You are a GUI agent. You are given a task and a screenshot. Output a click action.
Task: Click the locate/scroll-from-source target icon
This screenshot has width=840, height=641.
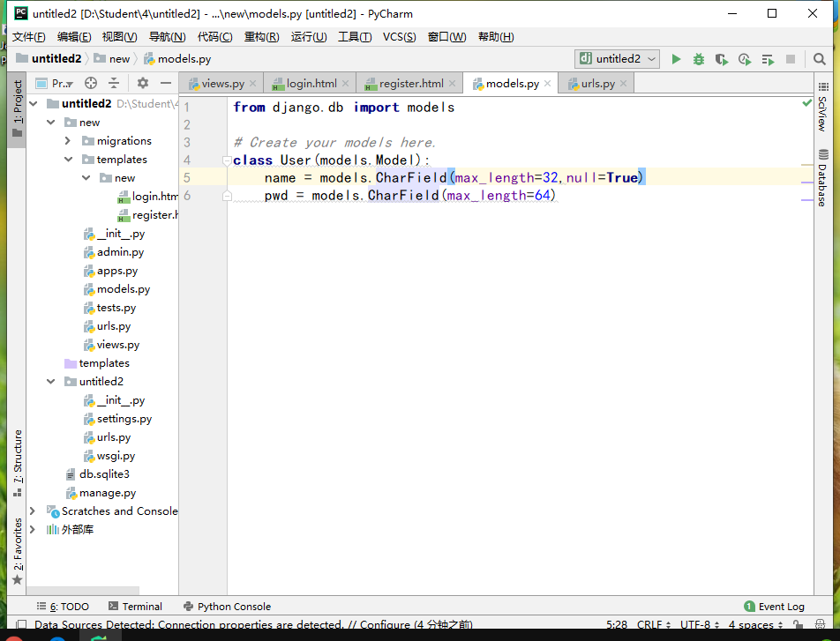click(91, 83)
